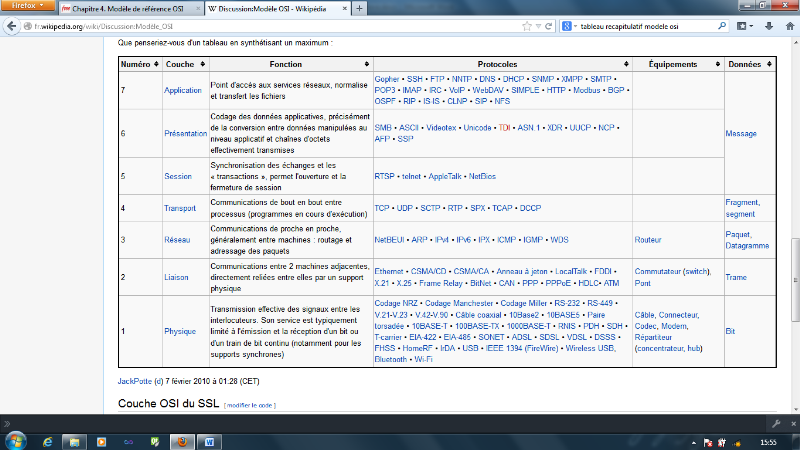Open a new tab with the plus button
800x450 pixels.
click(x=359, y=8)
